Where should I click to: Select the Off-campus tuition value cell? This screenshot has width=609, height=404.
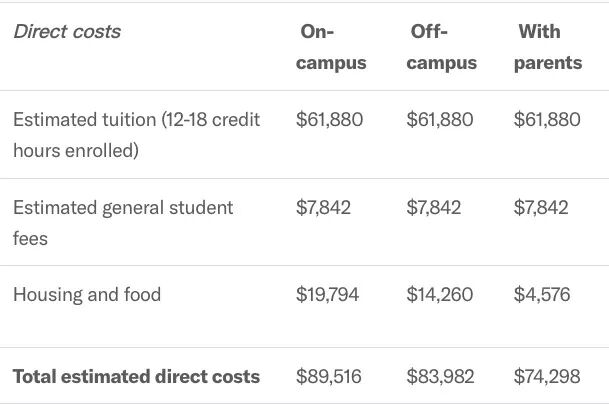[440, 120]
